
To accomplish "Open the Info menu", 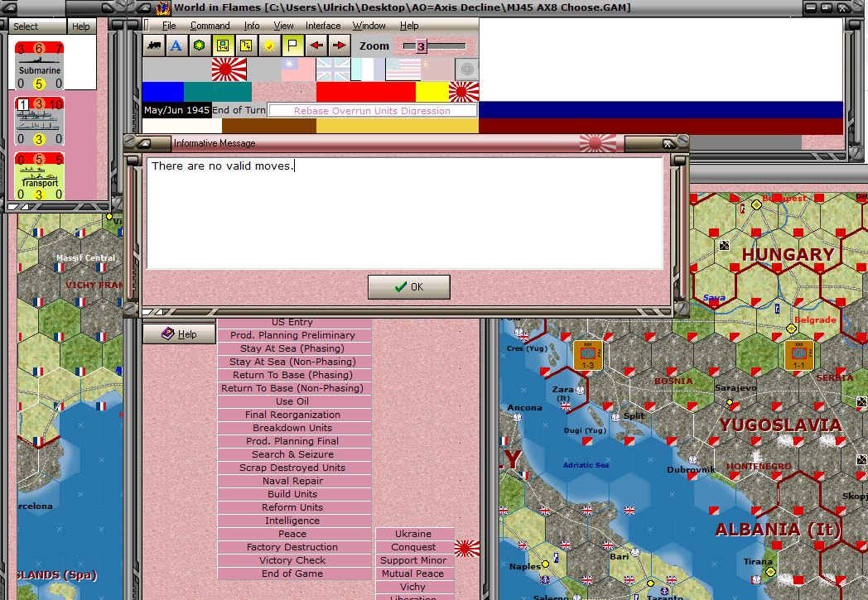I will click(x=252, y=26).
